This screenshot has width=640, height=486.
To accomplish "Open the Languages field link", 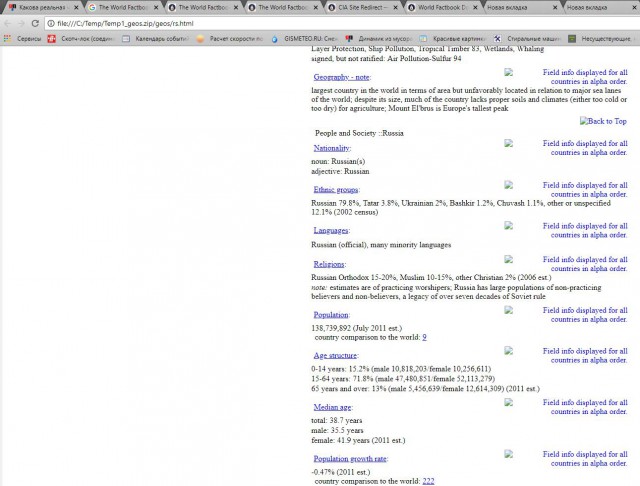I will 331,231.
